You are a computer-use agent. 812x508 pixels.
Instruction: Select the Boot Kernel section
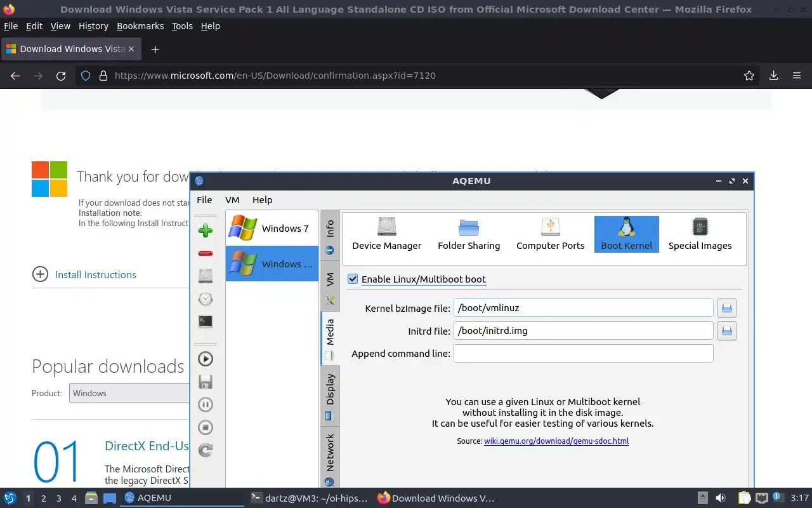(x=627, y=234)
